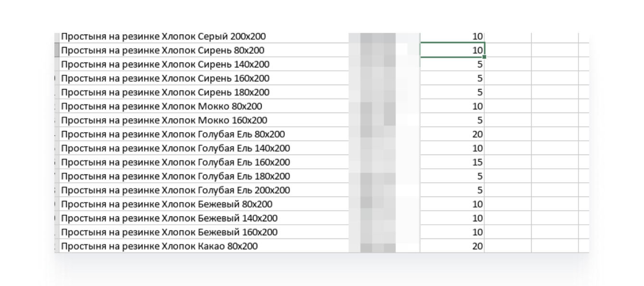
Task: Click the 'Голубая Ель 200x200' product cell
Action: point(175,190)
